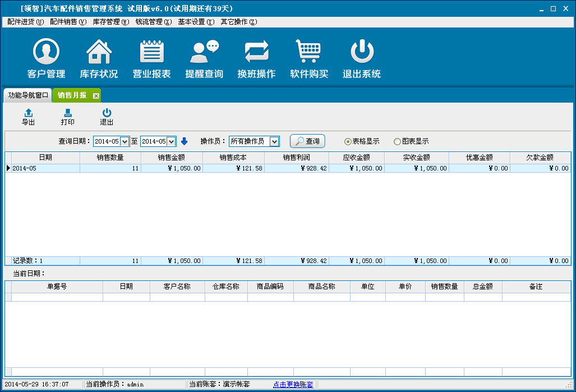Select the 表格显示 radio button

point(348,141)
